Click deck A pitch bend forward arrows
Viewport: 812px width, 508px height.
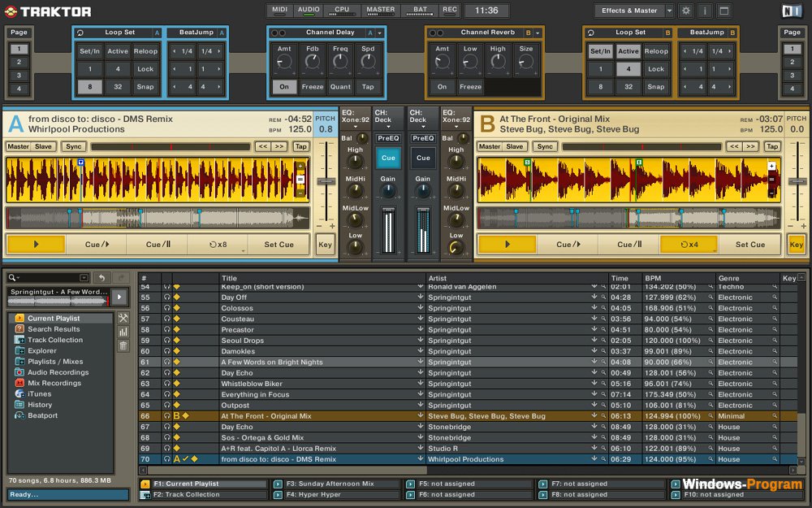[279, 146]
